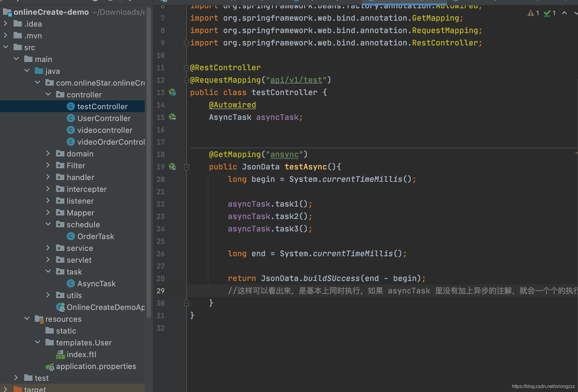The height and width of the screenshot is (392, 578).
Task: Fold the testAsync method at line 19
Action: point(186,167)
